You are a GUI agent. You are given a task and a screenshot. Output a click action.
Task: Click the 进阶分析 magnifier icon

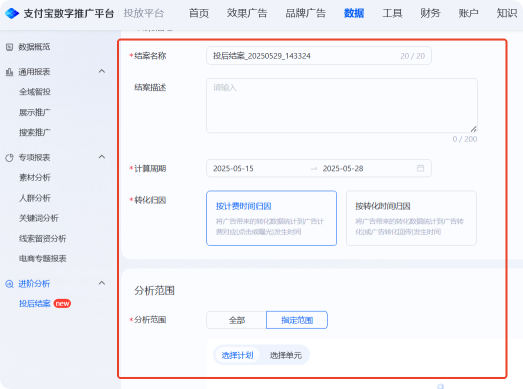coord(9,284)
